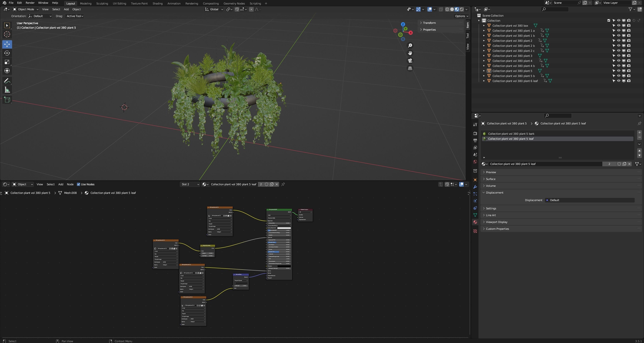Screen dimensions: 644x343
Task: Open the Render menu
Action: point(30,3)
